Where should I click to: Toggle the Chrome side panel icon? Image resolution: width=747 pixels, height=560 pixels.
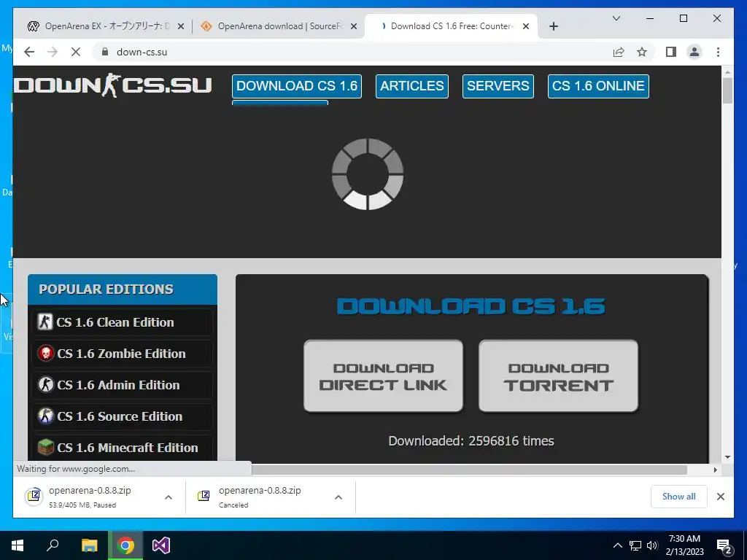coord(671,52)
